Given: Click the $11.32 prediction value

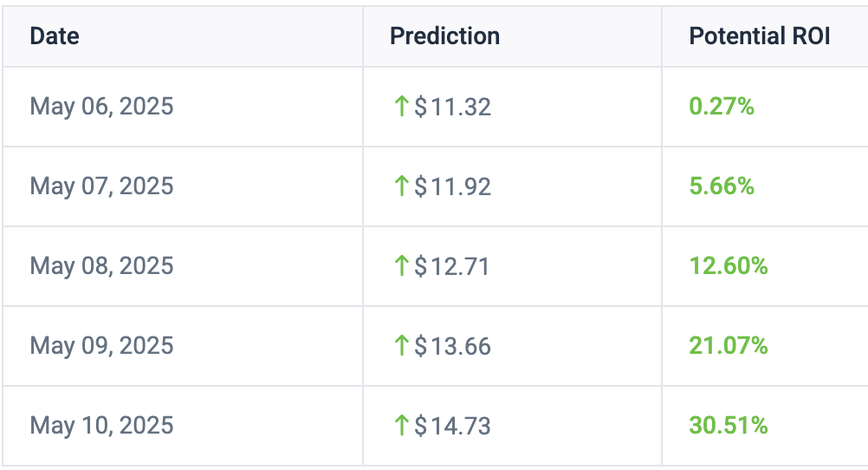Looking at the screenshot, I should tap(452, 107).
